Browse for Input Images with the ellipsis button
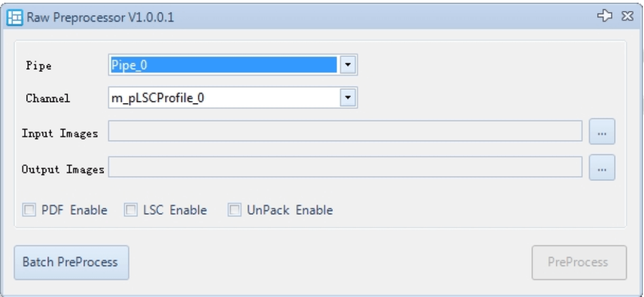644x297 pixels. coord(602,131)
